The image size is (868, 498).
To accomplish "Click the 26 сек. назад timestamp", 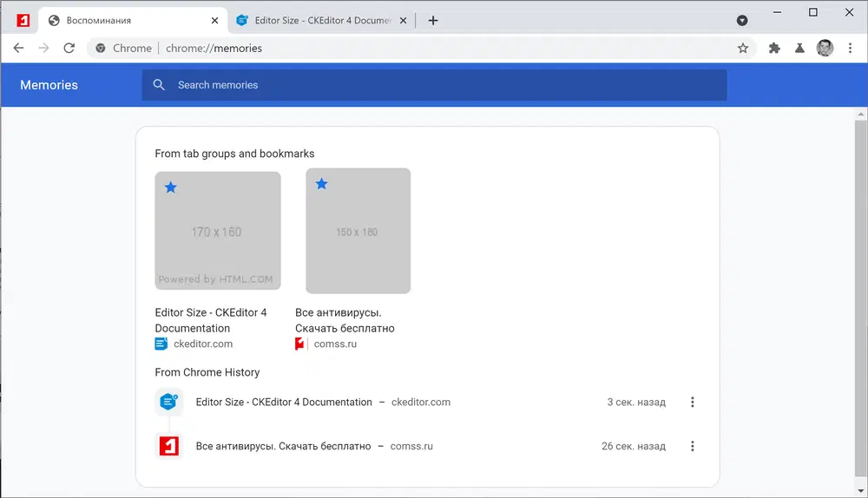I will 634,446.
